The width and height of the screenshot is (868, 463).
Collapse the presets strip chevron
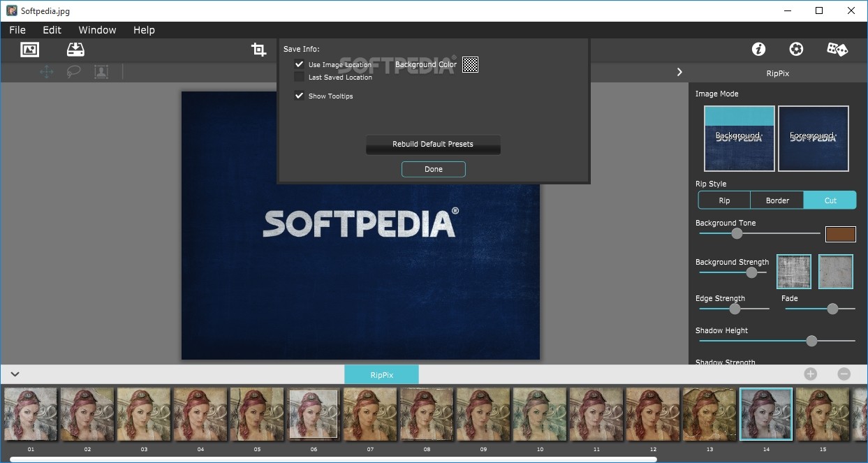click(15, 374)
